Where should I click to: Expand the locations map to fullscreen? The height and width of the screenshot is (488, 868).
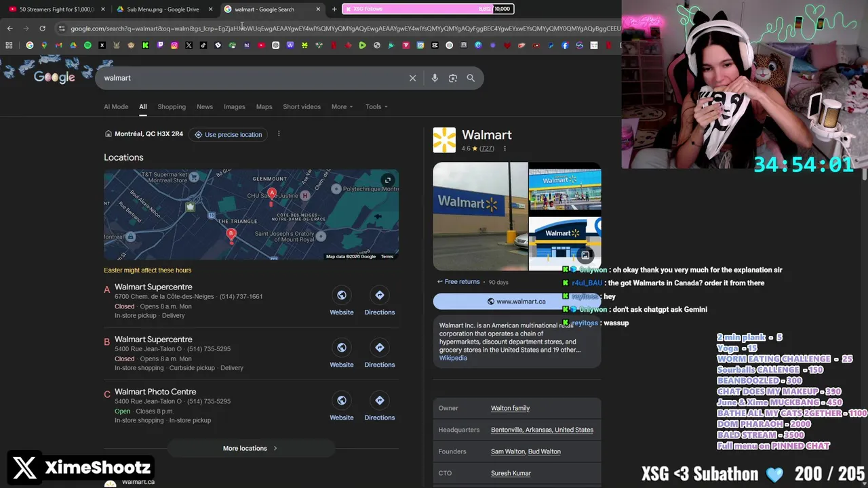coord(387,180)
